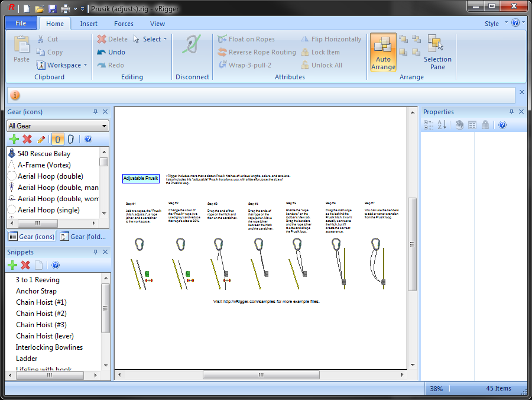
Task: Add gear with the green plus icon
Action: pos(14,140)
